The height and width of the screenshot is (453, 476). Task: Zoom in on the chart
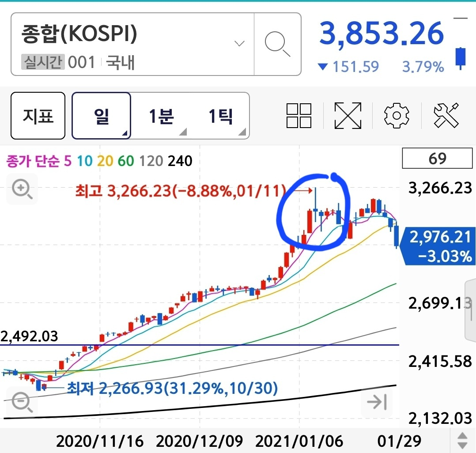pyautogui.click(x=22, y=189)
